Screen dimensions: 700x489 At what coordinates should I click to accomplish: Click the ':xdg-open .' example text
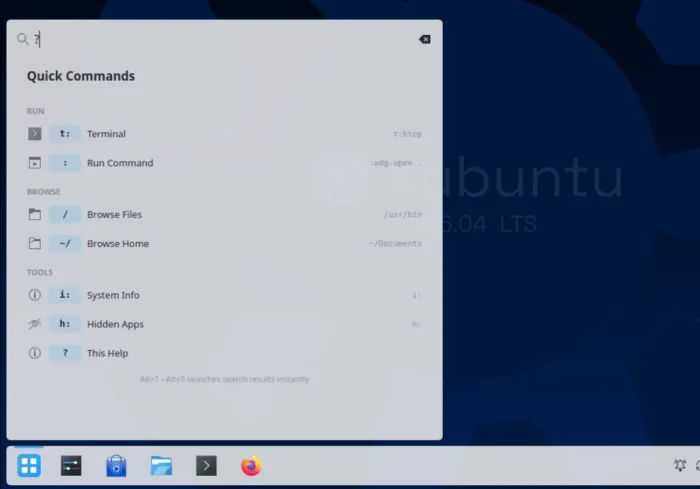click(396, 163)
